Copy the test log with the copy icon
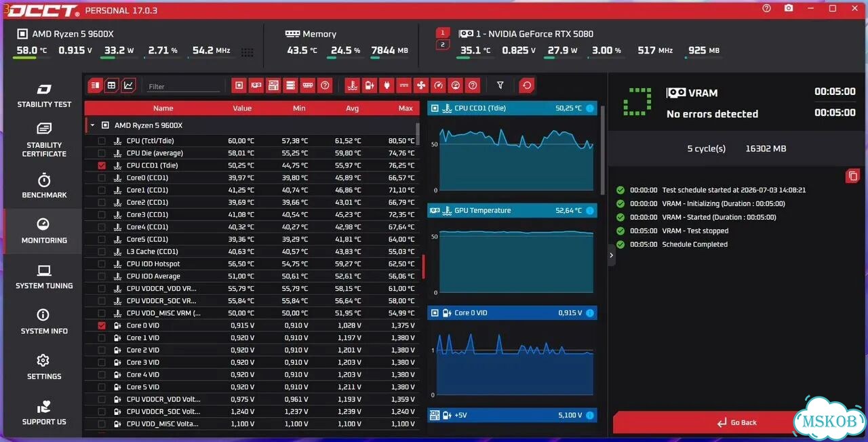The height and width of the screenshot is (442, 868). 852,176
